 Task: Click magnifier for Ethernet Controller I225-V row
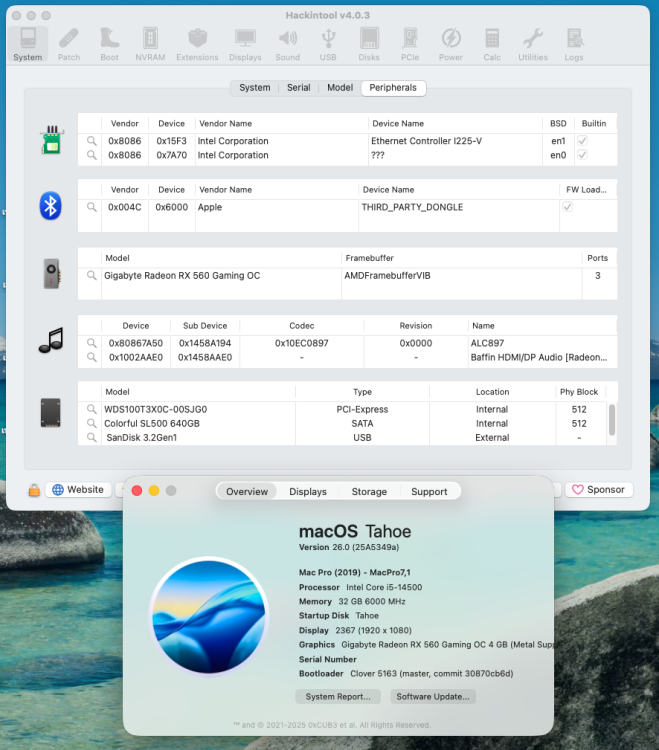coord(91,141)
